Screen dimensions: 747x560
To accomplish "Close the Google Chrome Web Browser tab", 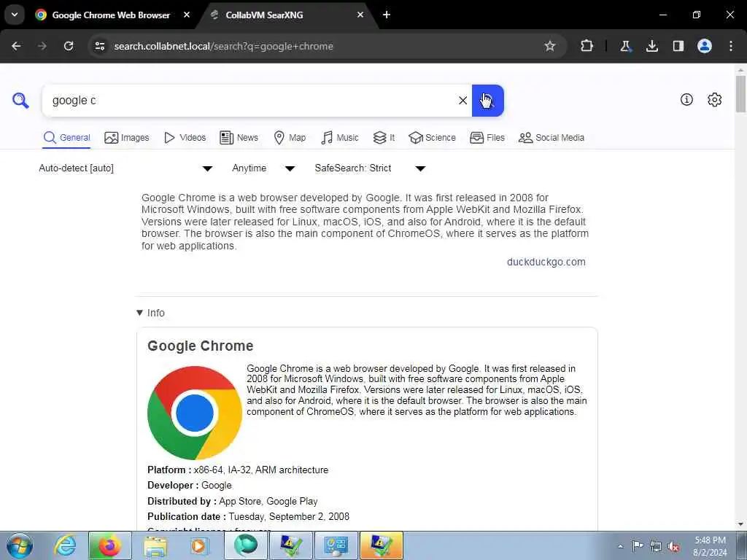I will pyautogui.click(x=187, y=15).
